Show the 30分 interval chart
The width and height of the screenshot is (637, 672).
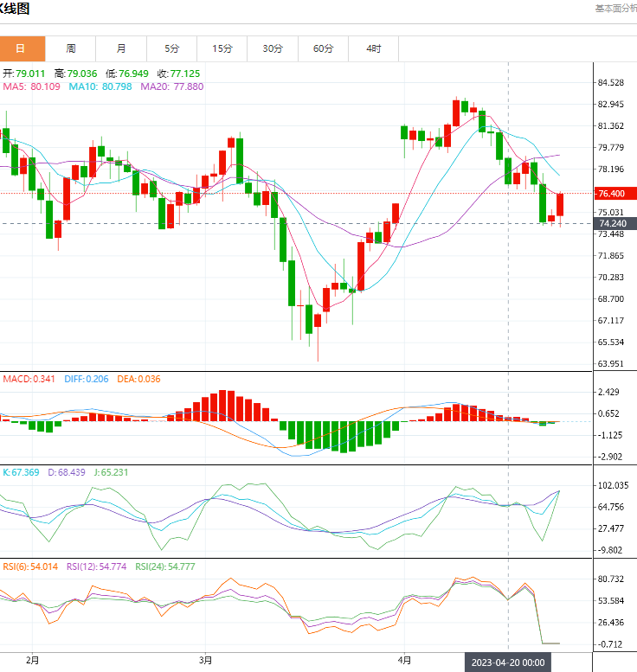click(x=273, y=48)
